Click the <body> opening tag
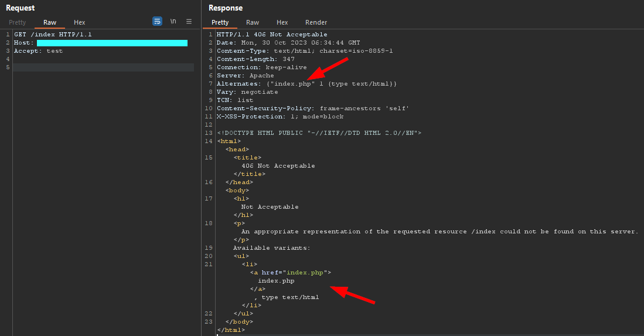This screenshot has height=336, width=644. 237,191
